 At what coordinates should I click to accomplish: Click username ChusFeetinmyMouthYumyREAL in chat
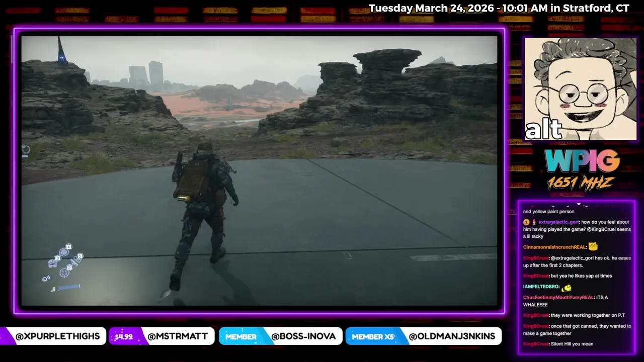[558, 297]
